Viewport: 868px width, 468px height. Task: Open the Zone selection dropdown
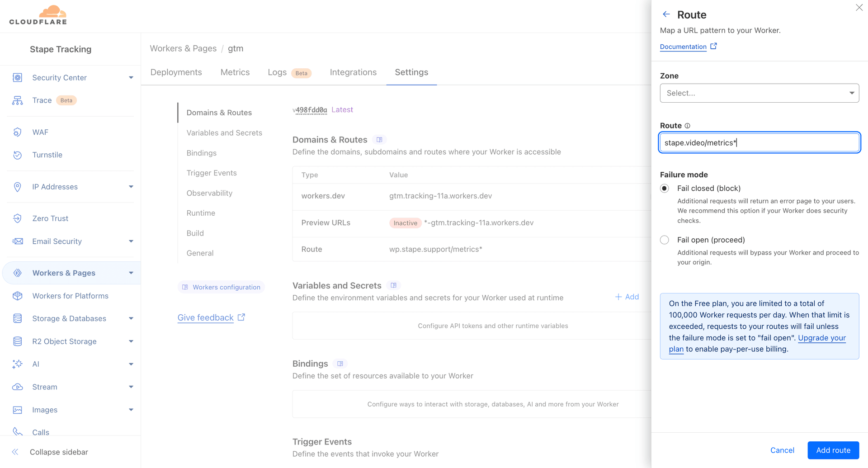point(759,93)
